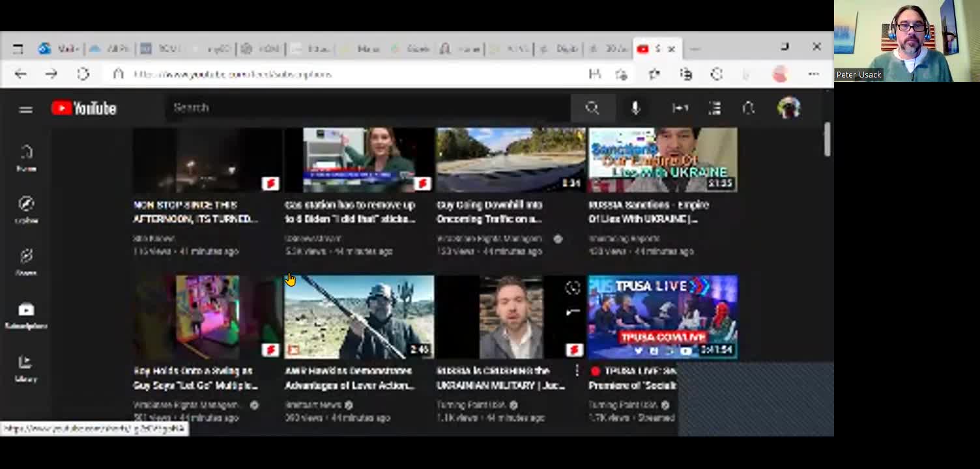The height and width of the screenshot is (469, 980).
Task: Click the Boy Holds Onto a Swing title
Action: pos(195,378)
